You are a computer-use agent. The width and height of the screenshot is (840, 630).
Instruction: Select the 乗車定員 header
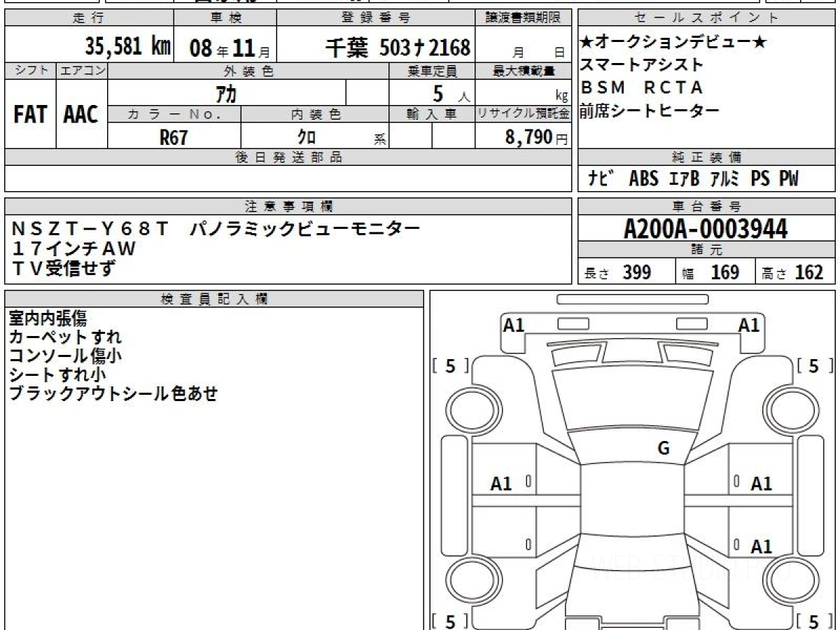[432, 71]
